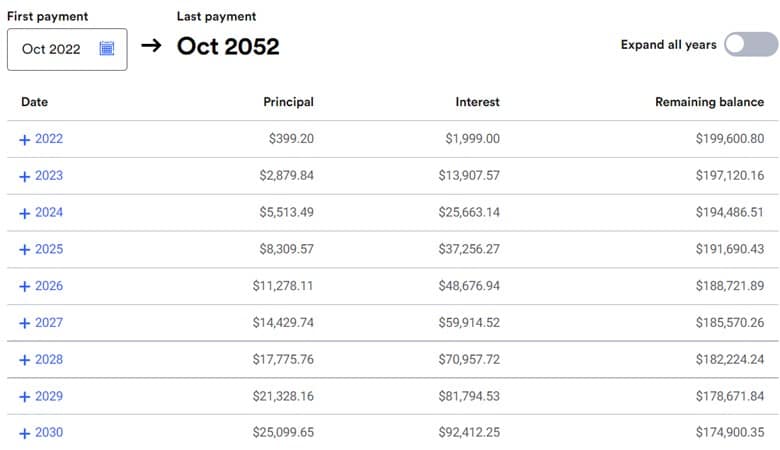Click the Principal column header

tap(288, 102)
